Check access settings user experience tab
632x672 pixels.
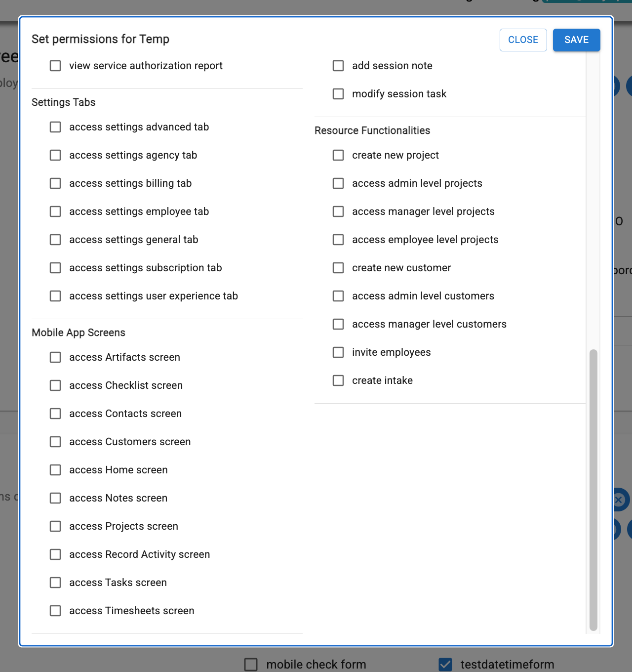(x=55, y=296)
